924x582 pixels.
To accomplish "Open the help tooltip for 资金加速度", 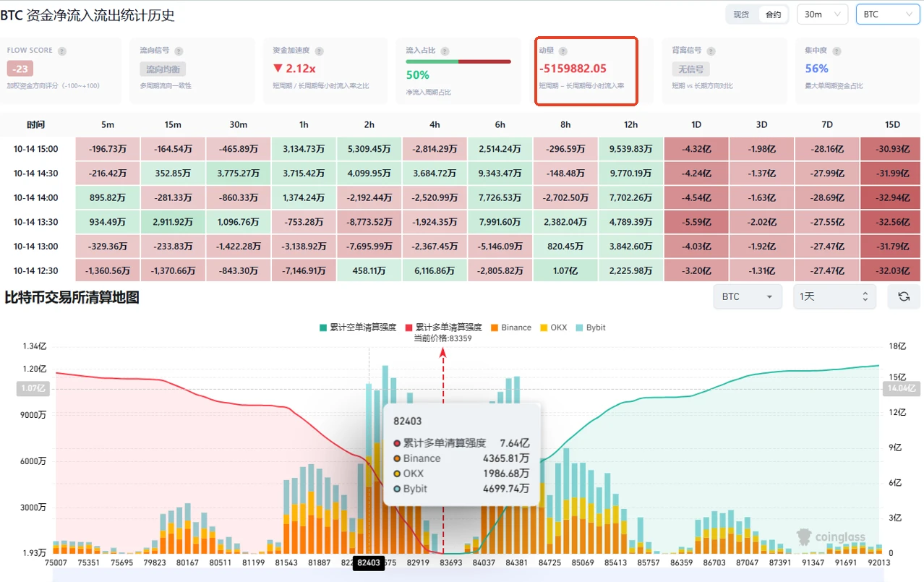I will coord(319,51).
